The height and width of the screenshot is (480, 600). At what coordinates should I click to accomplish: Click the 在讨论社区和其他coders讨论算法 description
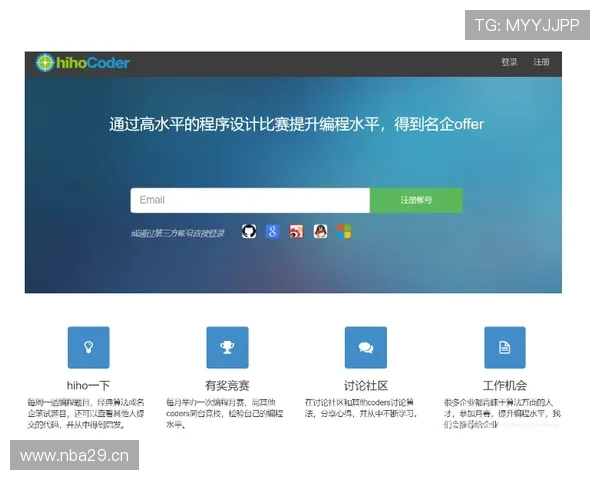click(361, 408)
